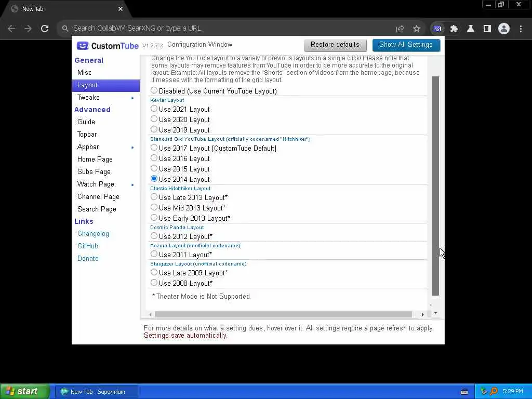Select Use 2011 Layout radio
Viewport: 532px width, 399px height.
154,254
